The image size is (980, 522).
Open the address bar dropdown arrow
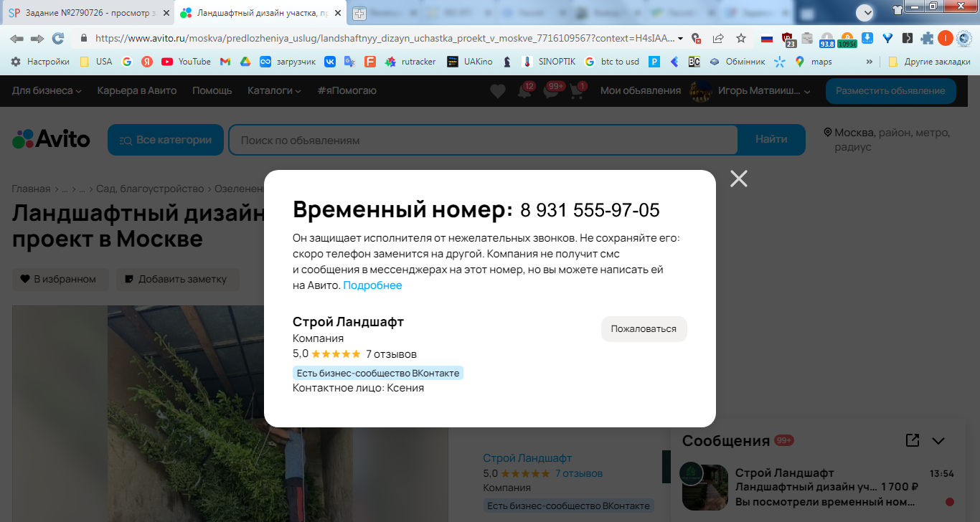(x=680, y=39)
